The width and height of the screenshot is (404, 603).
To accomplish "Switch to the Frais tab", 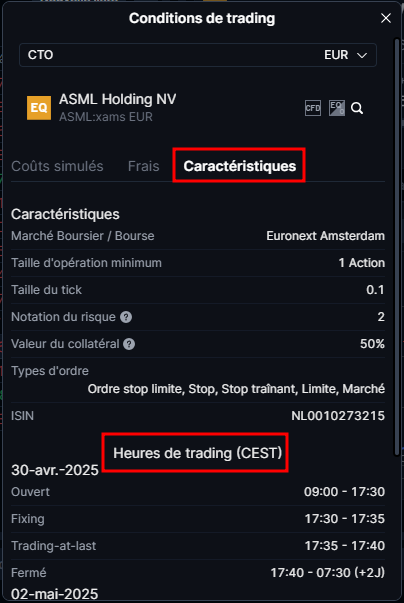I will (x=143, y=166).
